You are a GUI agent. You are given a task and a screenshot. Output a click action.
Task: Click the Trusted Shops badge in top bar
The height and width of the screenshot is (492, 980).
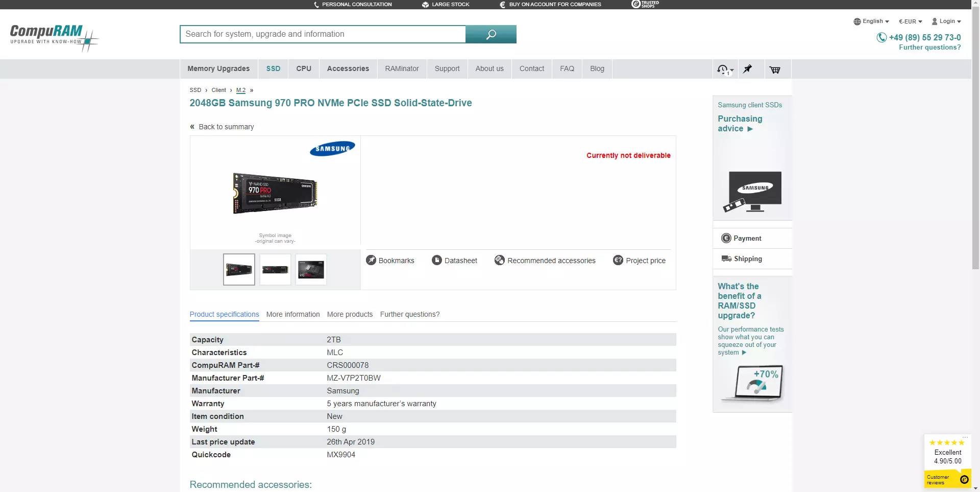(x=645, y=4)
